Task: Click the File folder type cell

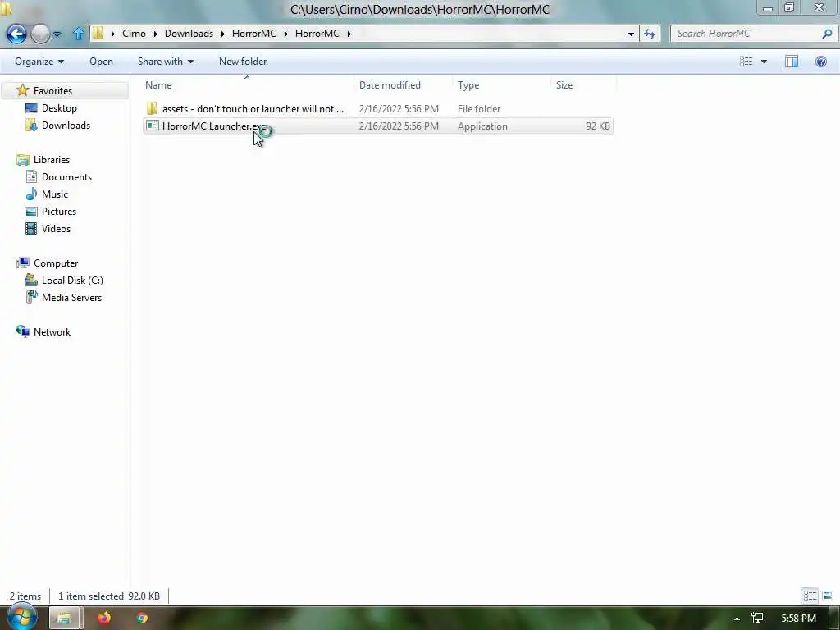Action: (479, 109)
